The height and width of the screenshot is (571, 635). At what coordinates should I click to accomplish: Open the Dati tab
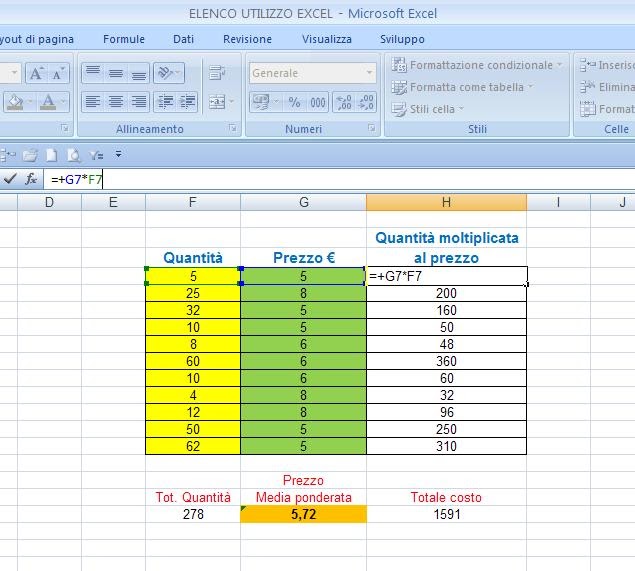coord(183,39)
